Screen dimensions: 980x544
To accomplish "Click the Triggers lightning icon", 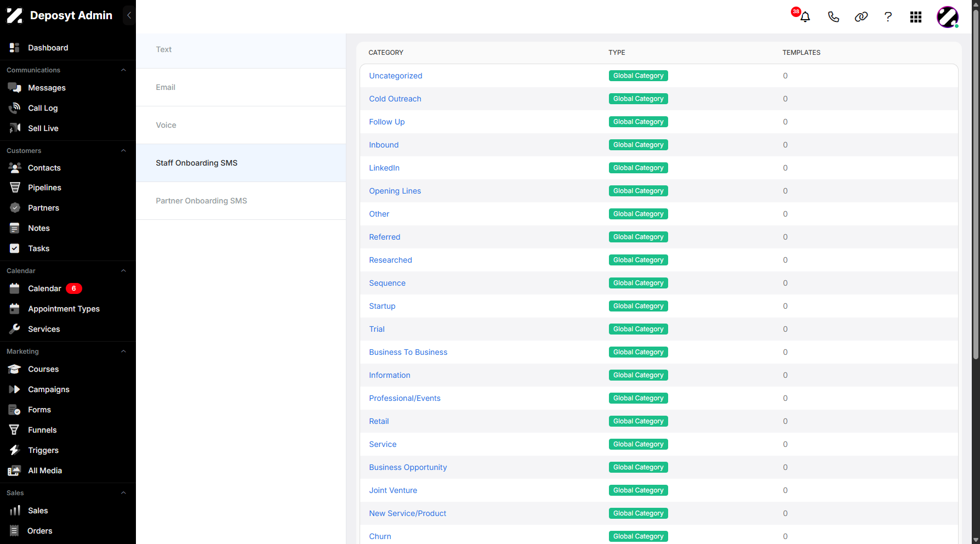I will pyautogui.click(x=15, y=450).
